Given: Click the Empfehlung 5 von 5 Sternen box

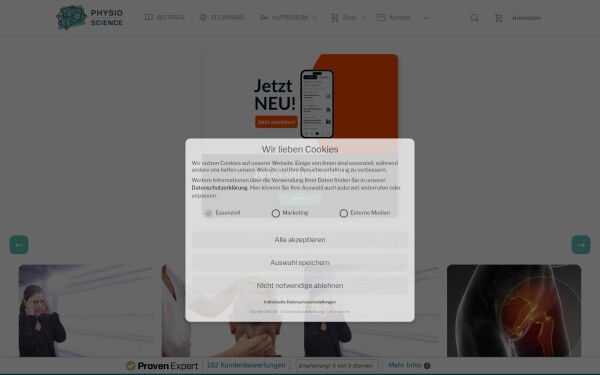Looking at the screenshot, I should pyautogui.click(x=337, y=366).
